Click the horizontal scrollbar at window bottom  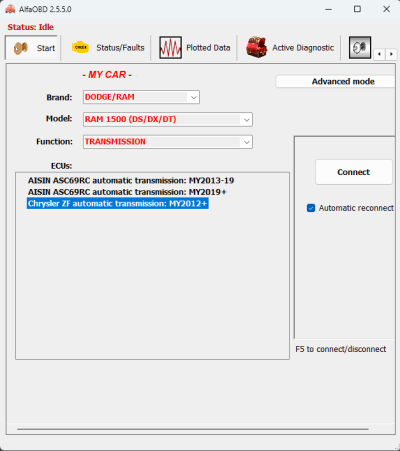point(193,429)
